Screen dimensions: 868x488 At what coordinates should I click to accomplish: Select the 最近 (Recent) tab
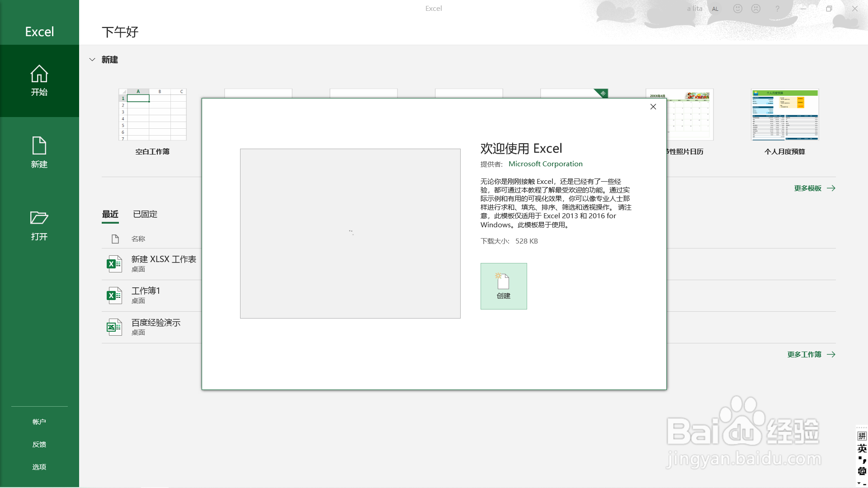pyautogui.click(x=110, y=214)
